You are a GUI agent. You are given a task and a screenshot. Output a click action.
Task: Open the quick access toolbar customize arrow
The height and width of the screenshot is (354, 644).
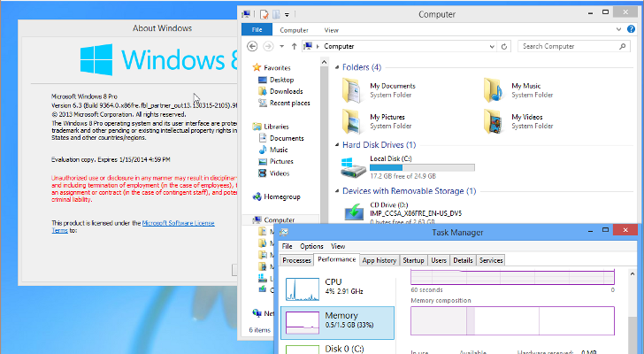tap(287, 15)
